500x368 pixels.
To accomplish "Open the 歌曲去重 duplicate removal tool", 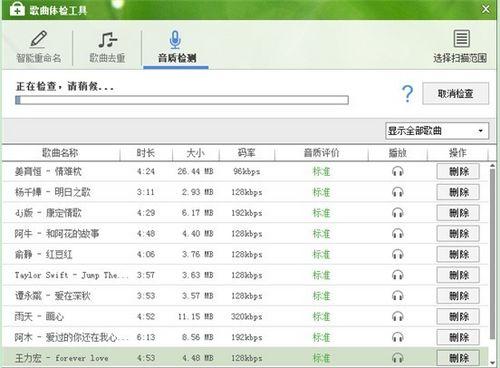I will tap(107, 47).
